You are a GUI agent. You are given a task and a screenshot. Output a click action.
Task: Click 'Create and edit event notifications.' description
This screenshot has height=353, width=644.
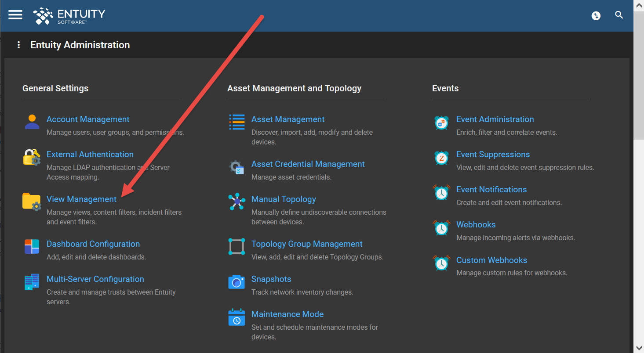509,202
